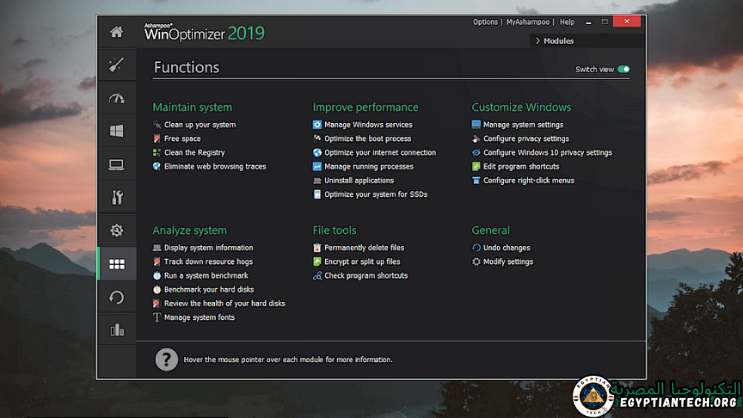
Task: Toggle the Switch view switch
Action: (624, 69)
